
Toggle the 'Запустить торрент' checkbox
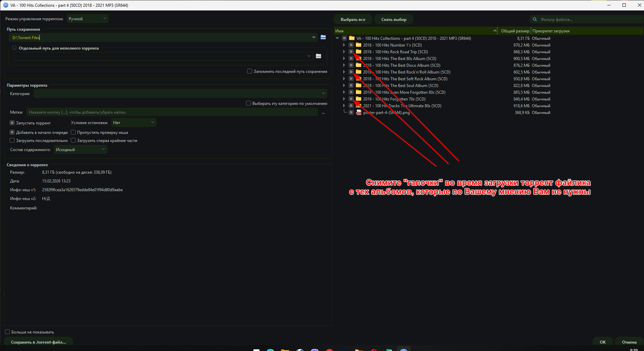(x=12, y=123)
